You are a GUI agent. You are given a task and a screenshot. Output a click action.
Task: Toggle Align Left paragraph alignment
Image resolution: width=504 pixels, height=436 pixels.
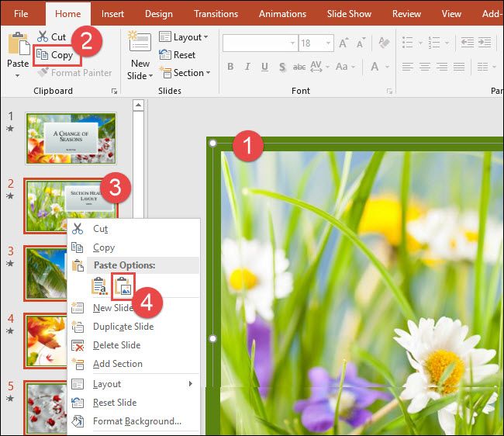(408, 67)
